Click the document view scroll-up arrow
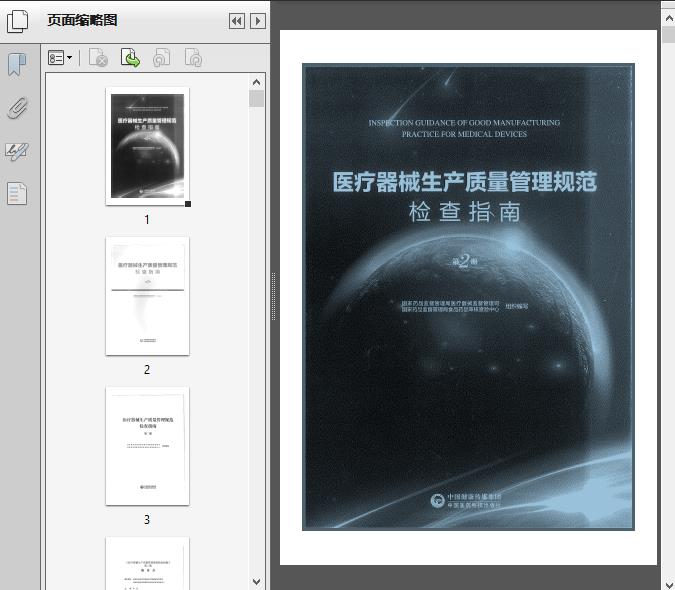675x590 pixels. (669, 19)
